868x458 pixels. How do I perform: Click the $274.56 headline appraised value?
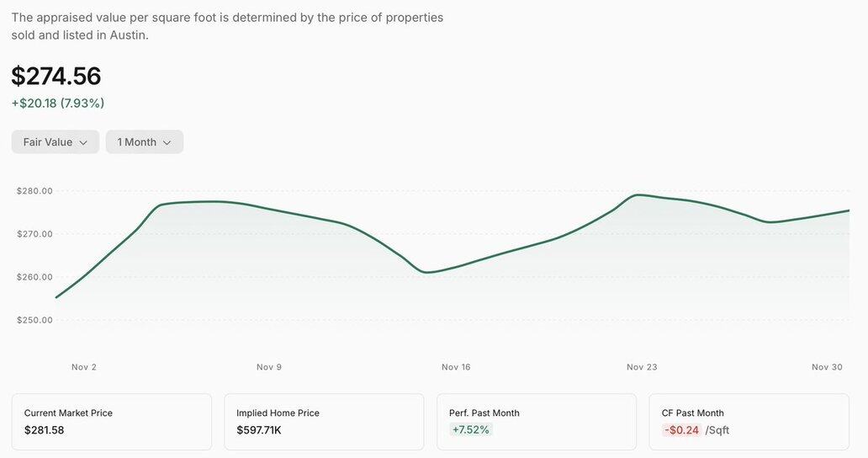pyautogui.click(x=56, y=77)
